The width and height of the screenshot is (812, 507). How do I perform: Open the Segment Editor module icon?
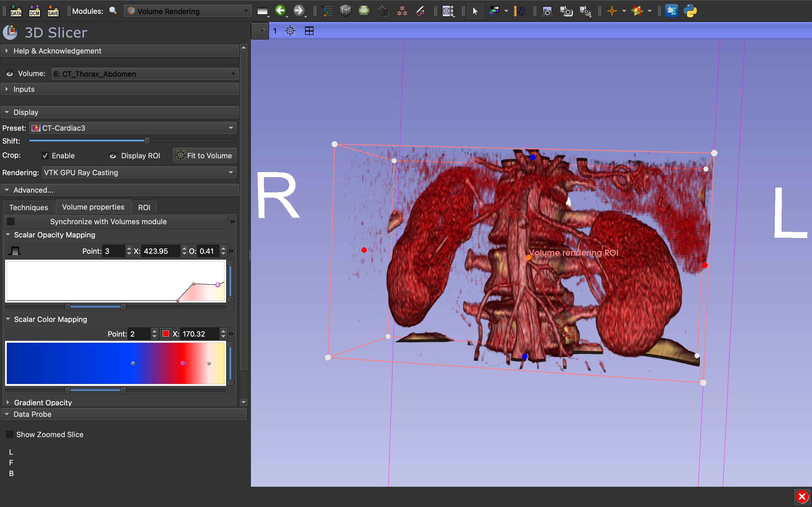pyautogui.click(x=420, y=11)
